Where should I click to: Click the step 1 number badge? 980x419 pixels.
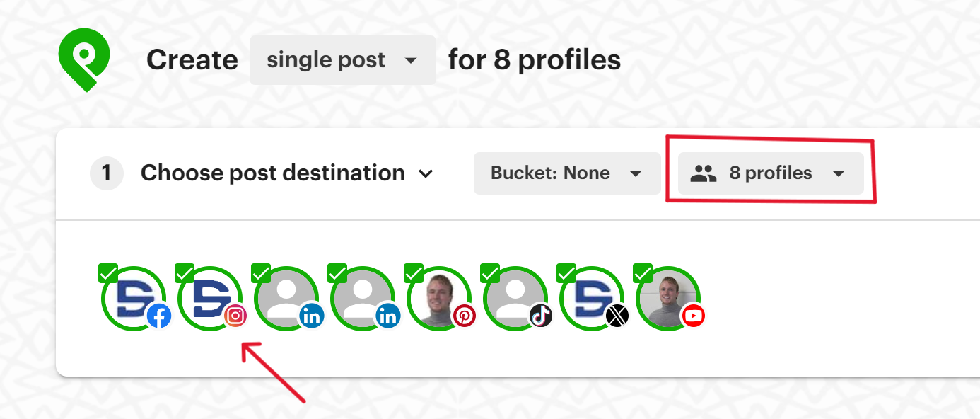(x=106, y=173)
